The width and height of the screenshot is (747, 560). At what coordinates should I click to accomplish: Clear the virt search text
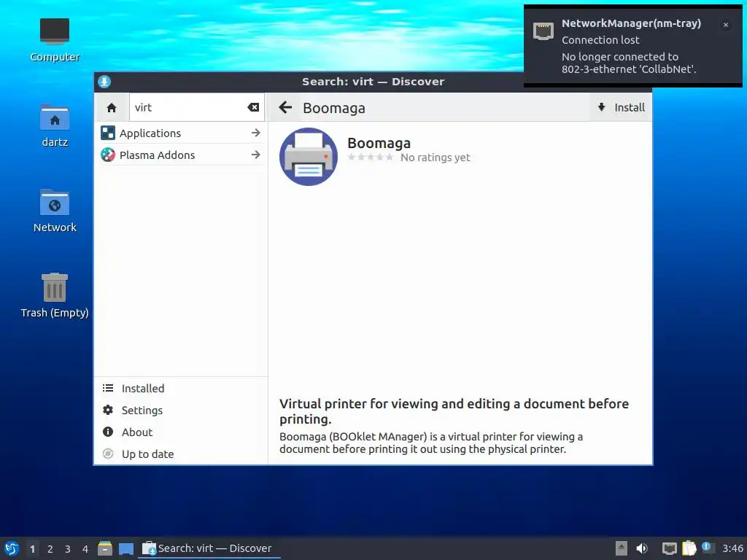click(x=253, y=108)
